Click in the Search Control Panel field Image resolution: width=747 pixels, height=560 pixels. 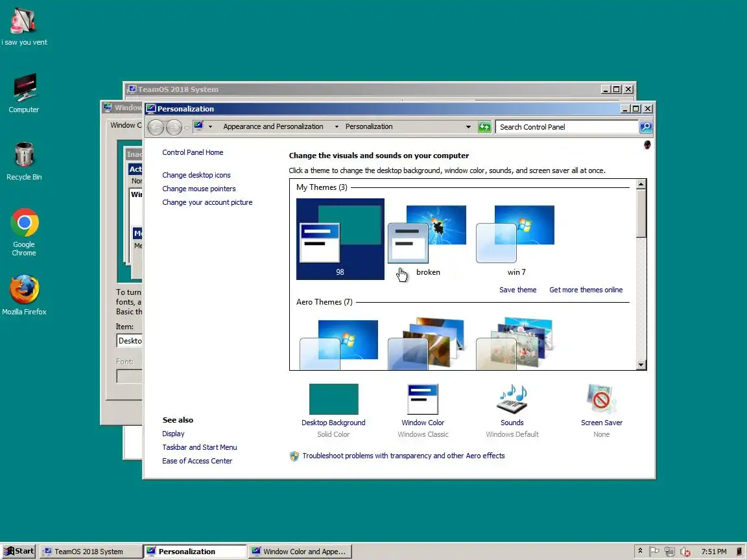567,126
